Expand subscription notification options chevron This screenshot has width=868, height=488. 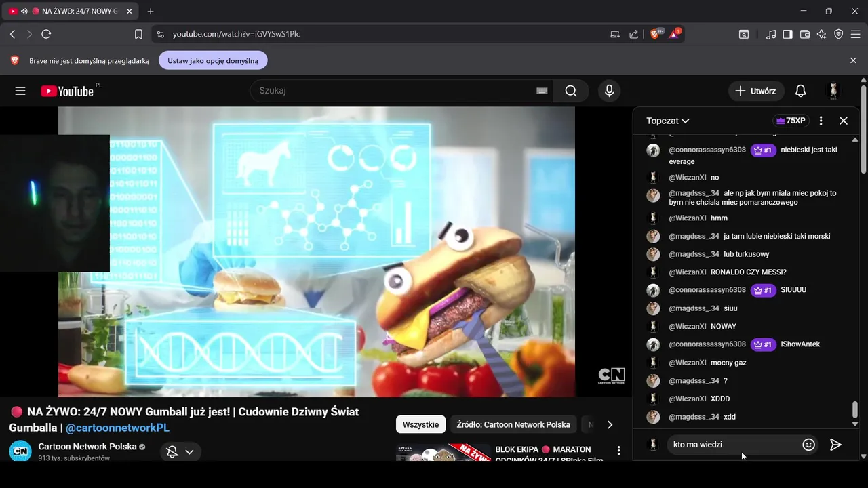(x=189, y=452)
